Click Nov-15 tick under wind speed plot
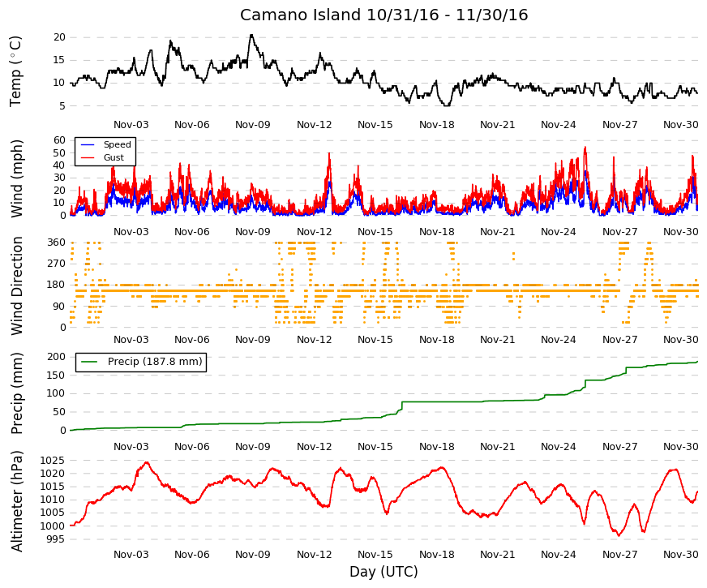The height and width of the screenshot is (588, 707). point(375,231)
